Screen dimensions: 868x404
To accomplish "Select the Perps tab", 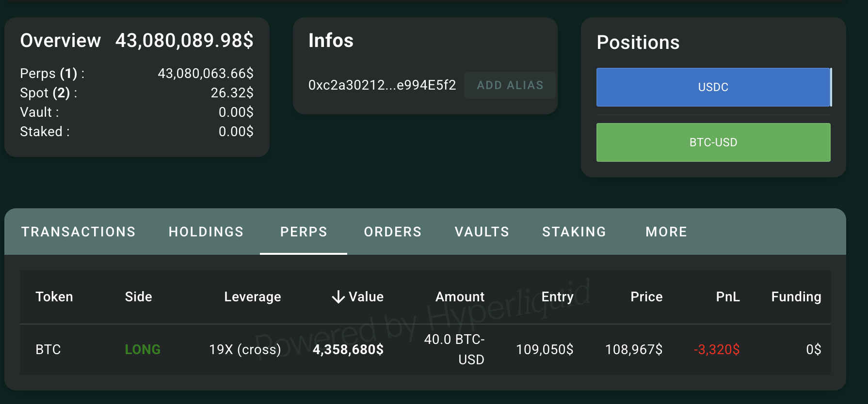I will pyautogui.click(x=304, y=232).
